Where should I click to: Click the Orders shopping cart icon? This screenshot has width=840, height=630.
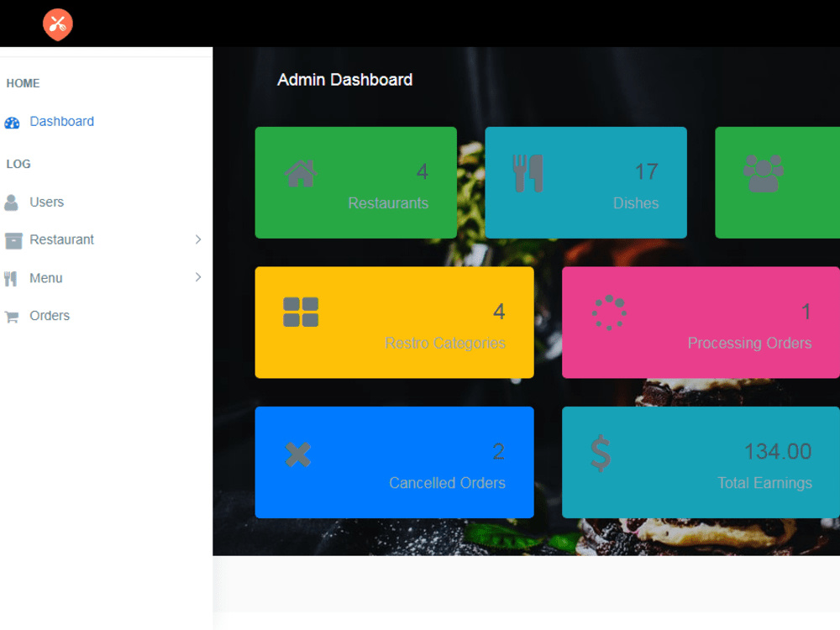coord(12,317)
